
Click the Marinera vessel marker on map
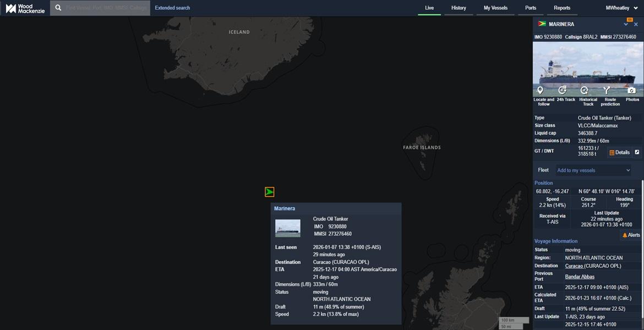(269, 192)
